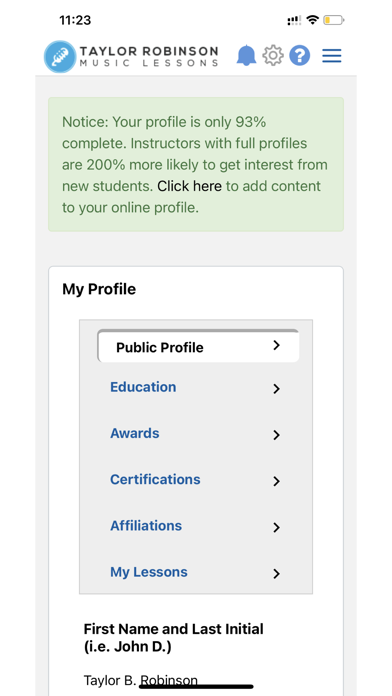Open the hamburger menu

pos(332,56)
